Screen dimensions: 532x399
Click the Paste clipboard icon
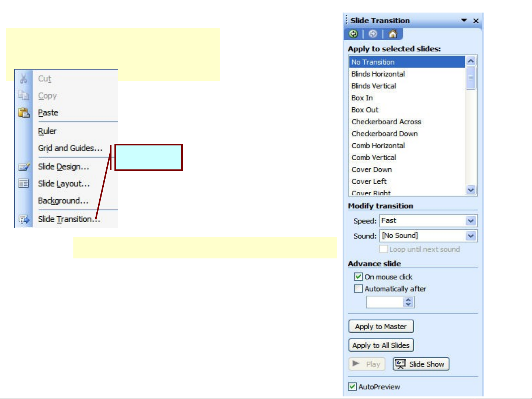coord(24,113)
